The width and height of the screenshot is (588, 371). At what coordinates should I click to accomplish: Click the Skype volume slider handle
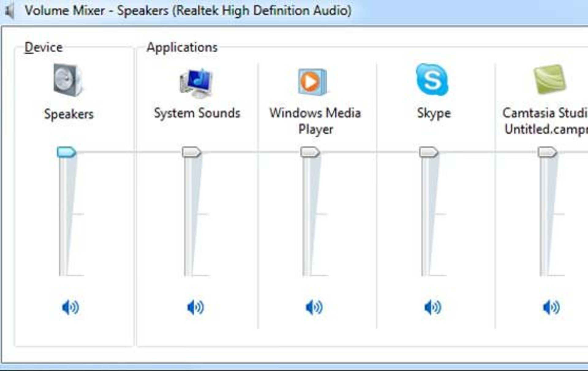point(428,152)
